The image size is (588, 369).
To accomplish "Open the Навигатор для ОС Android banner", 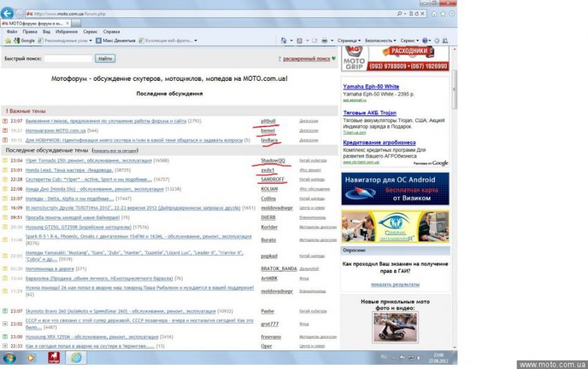I will point(395,189).
